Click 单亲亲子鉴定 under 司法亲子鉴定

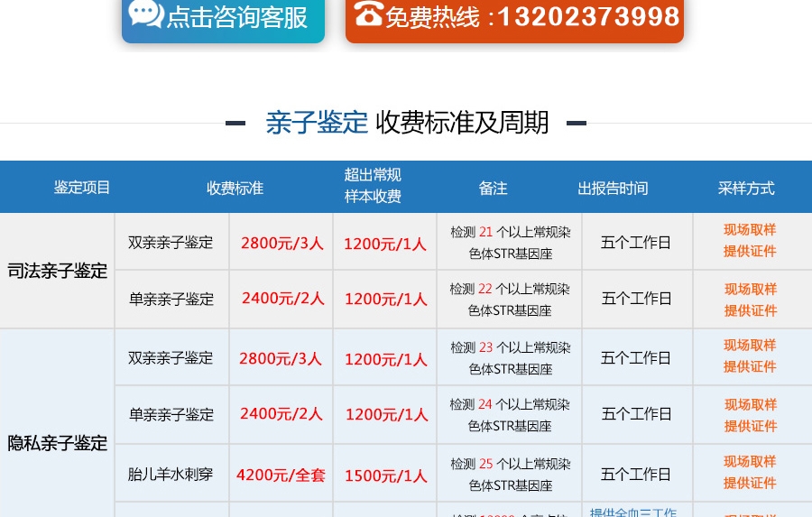[x=171, y=299]
